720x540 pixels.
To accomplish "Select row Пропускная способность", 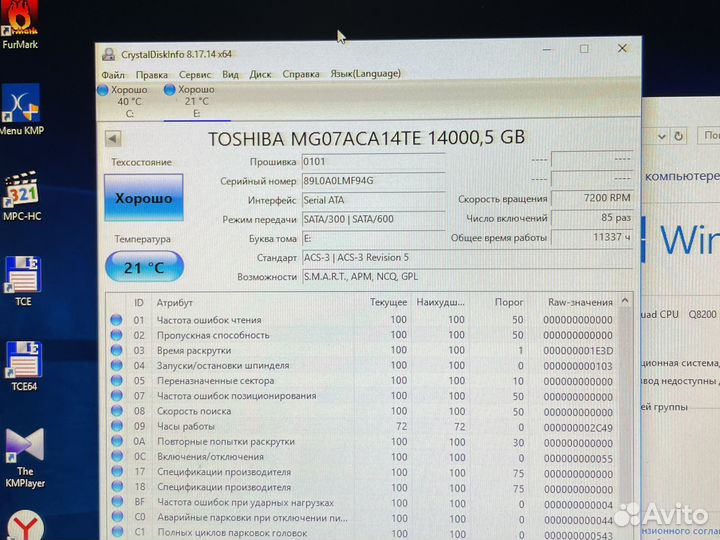I will point(363,335).
